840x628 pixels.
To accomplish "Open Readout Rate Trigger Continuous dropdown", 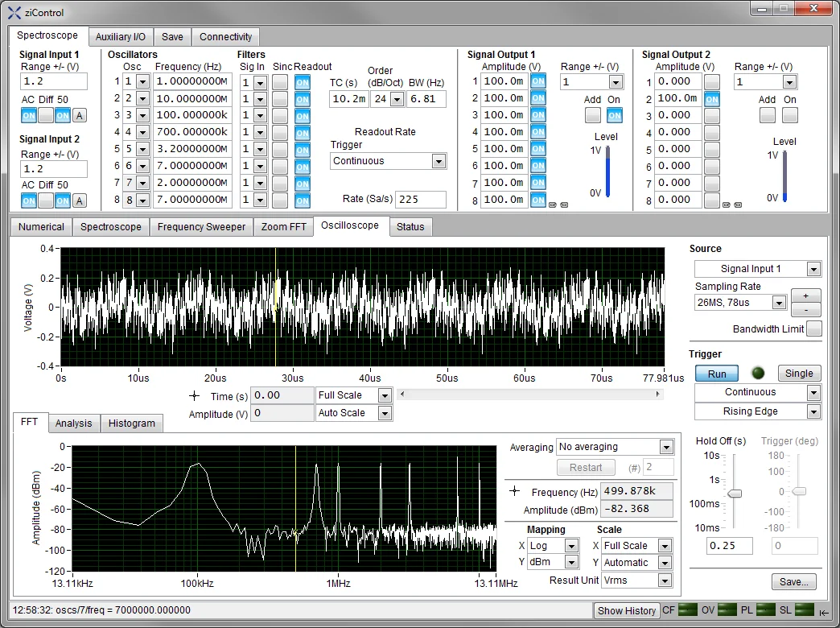I will point(439,161).
